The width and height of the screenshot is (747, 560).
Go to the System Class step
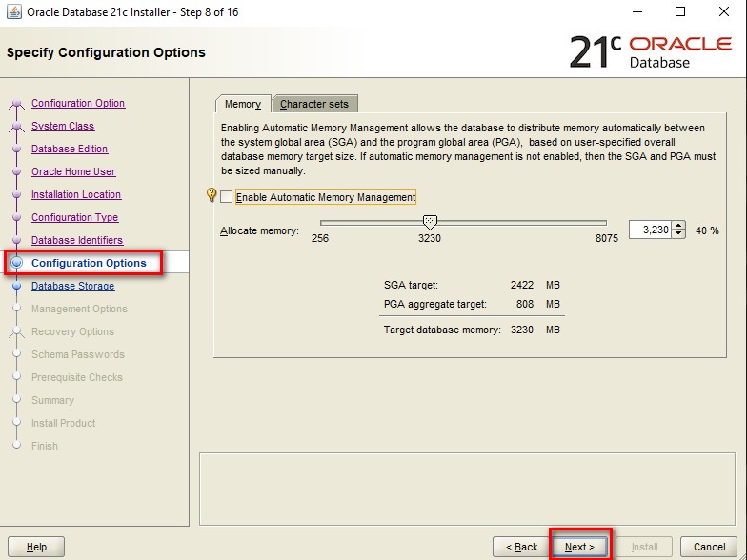pyautogui.click(x=63, y=126)
